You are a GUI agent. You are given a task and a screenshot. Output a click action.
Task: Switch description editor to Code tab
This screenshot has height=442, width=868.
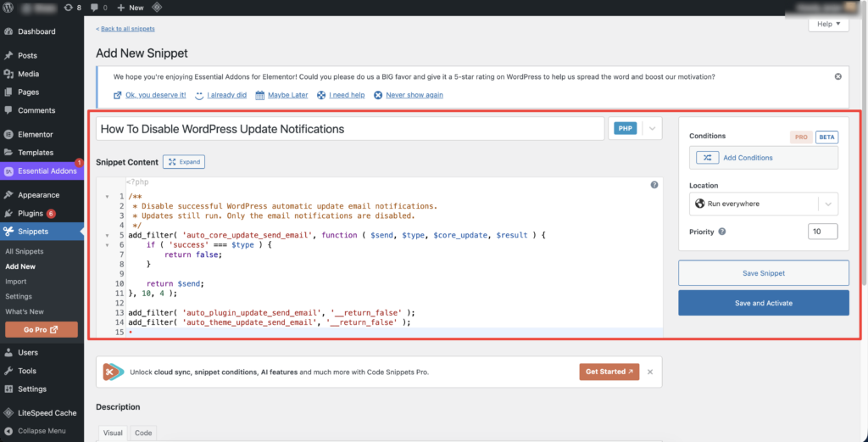pyautogui.click(x=143, y=434)
